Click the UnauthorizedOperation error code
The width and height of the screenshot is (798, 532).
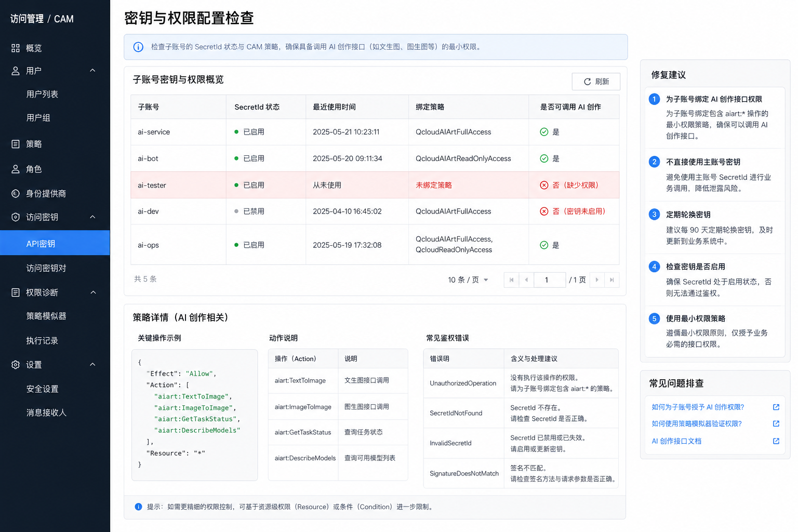pos(463,383)
